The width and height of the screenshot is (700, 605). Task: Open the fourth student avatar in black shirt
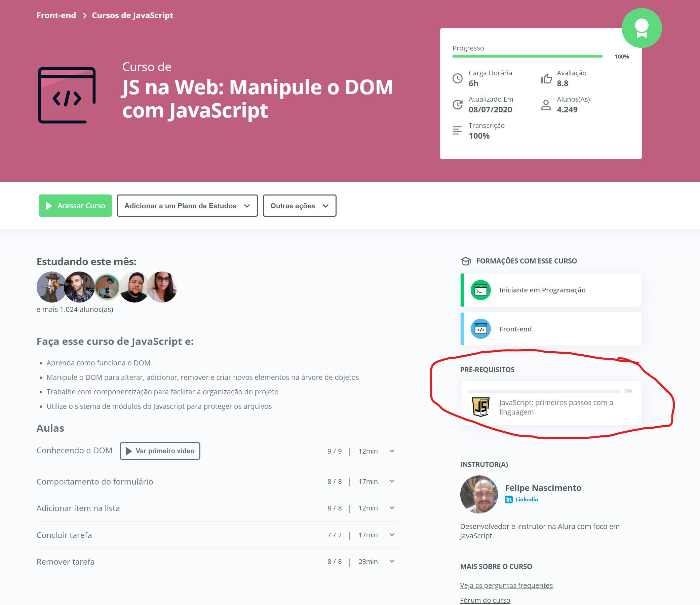(x=134, y=287)
